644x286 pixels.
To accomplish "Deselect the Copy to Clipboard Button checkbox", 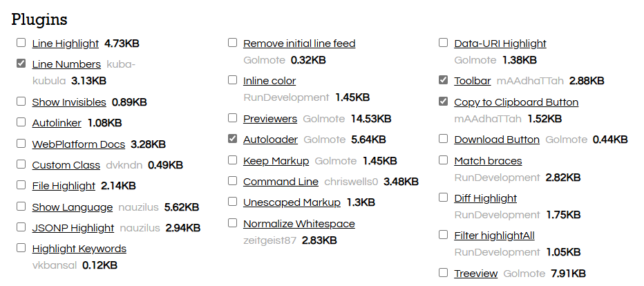I will tap(443, 102).
